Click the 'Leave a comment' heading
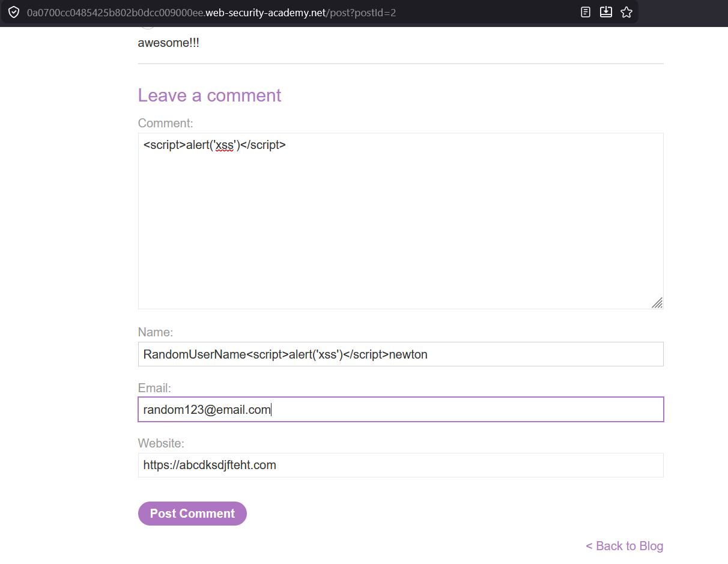The width and height of the screenshot is (728, 564). click(210, 95)
